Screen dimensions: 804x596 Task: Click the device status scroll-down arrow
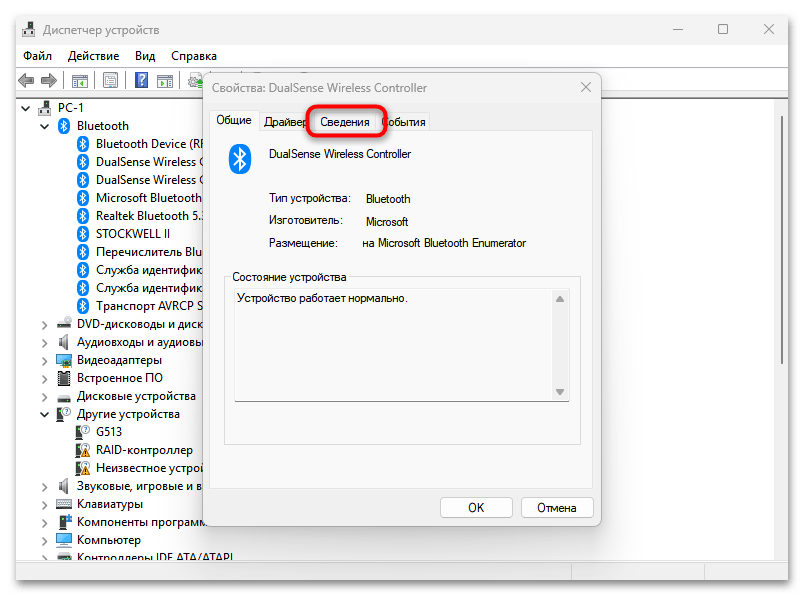(560, 392)
